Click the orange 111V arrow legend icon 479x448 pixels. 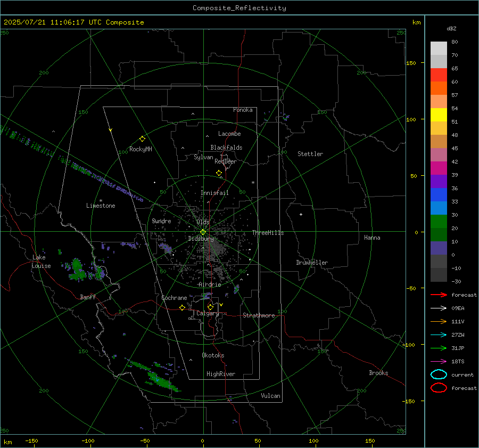pos(439,321)
